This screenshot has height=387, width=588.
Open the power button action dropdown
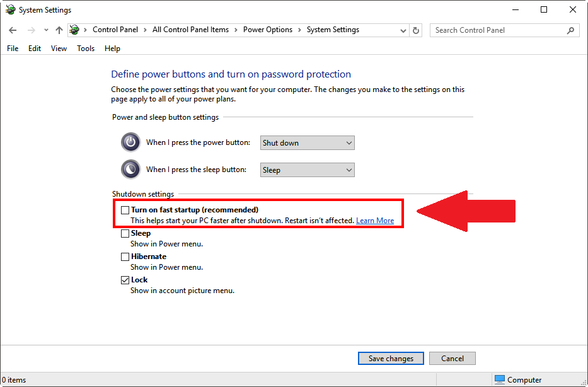click(x=308, y=143)
